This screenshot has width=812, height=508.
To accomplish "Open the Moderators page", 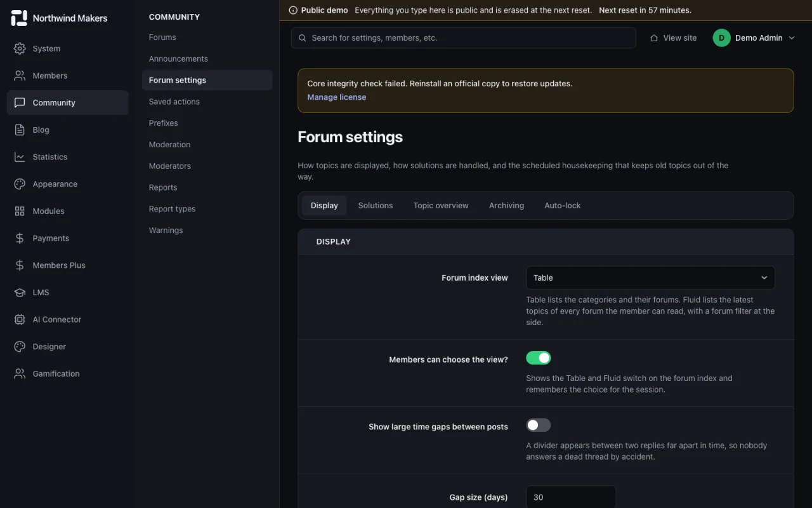I will (x=207, y=166).
